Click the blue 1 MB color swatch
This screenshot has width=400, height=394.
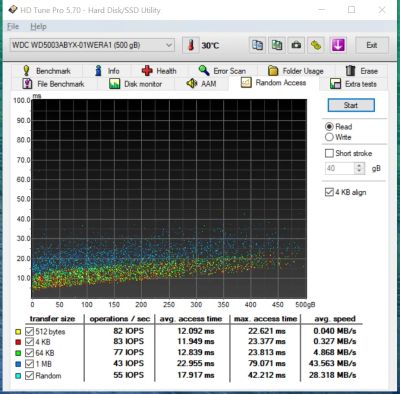18,364
